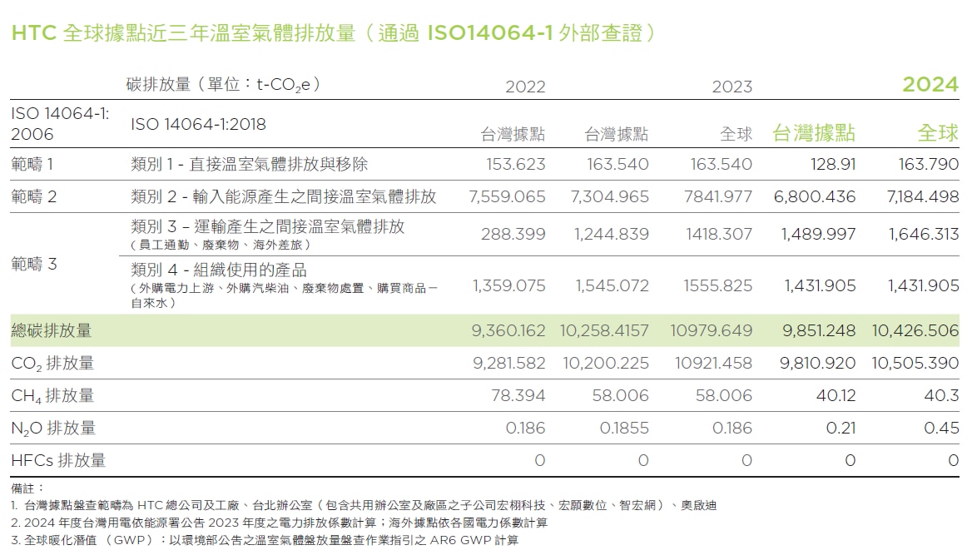Image resolution: width=977 pixels, height=560 pixels.
Task: Click '類別 4 – 組織使用的產品'
Action: 219,270
